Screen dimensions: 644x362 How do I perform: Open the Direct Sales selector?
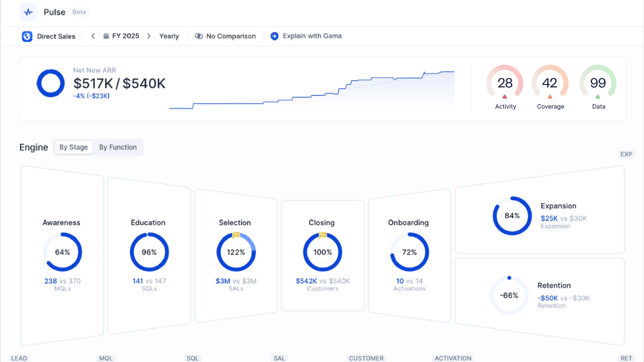56,36
